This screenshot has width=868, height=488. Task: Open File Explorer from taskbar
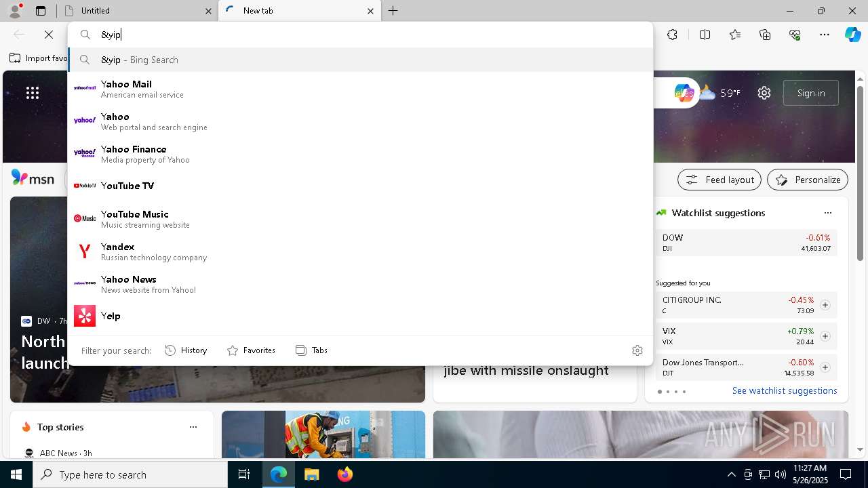point(311,474)
